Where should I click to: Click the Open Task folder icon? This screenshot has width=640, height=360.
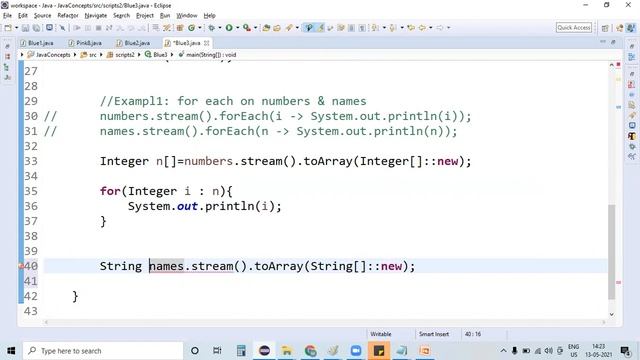click(277, 28)
